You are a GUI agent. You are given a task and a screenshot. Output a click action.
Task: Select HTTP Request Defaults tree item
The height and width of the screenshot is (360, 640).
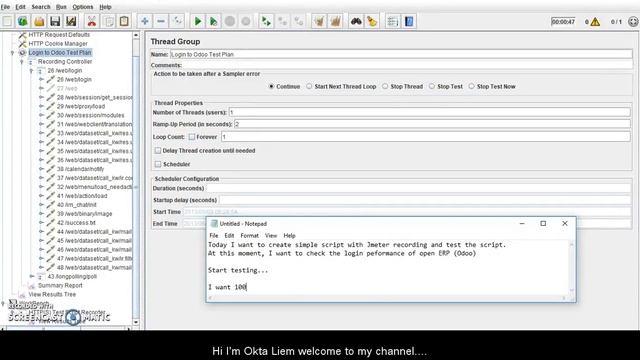click(x=59, y=35)
